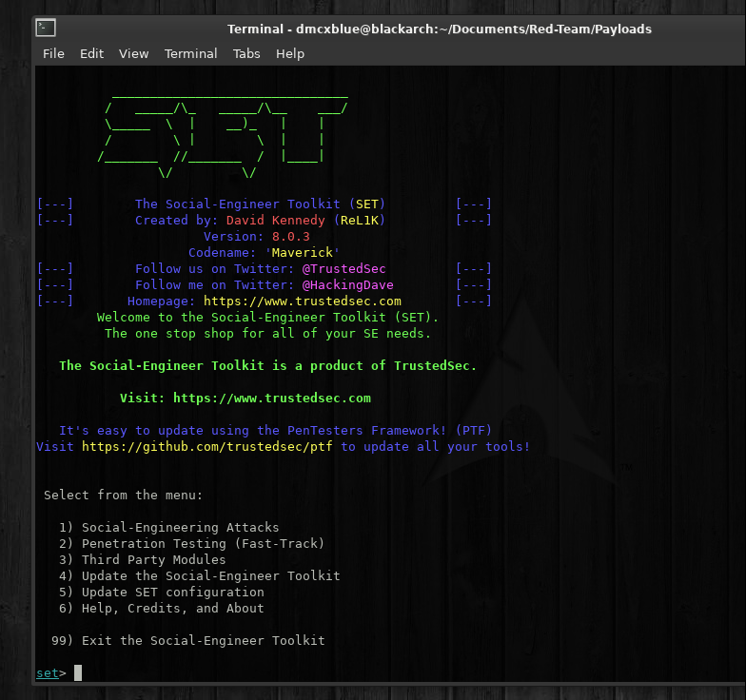Click the 'Version: 8.0.3' text

click(257, 236)
